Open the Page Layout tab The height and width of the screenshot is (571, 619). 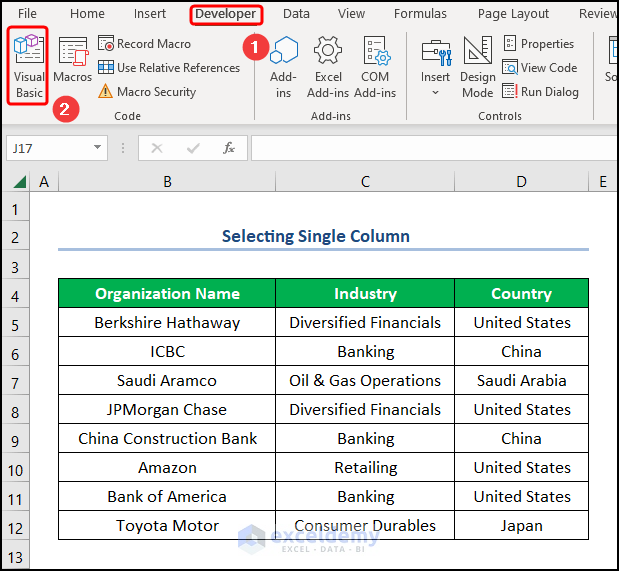click(x=513, y=14)
